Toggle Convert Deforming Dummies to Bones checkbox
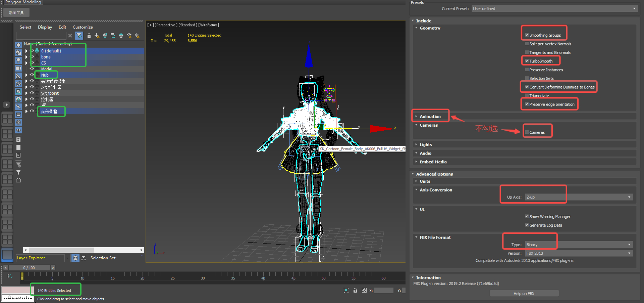 pyautogui.click(x=527, y=87)
